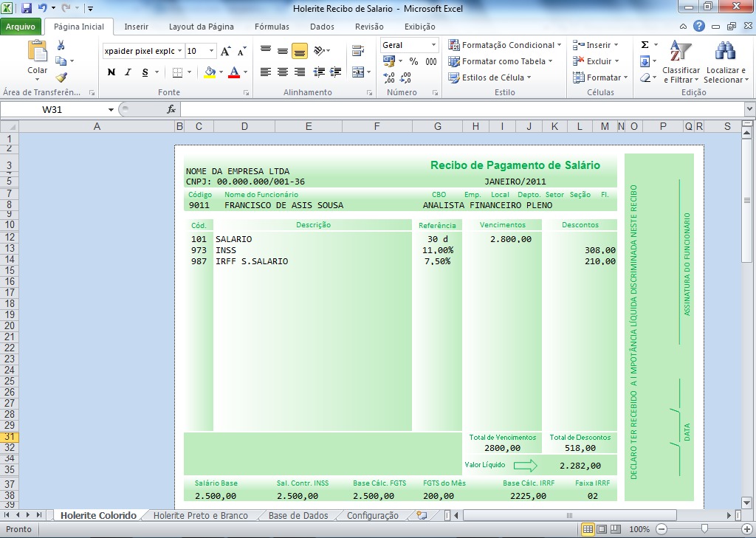Click the percent style icon
This screenshot has width=756, height=538.
pyautogui.click(x=413, y=62)
